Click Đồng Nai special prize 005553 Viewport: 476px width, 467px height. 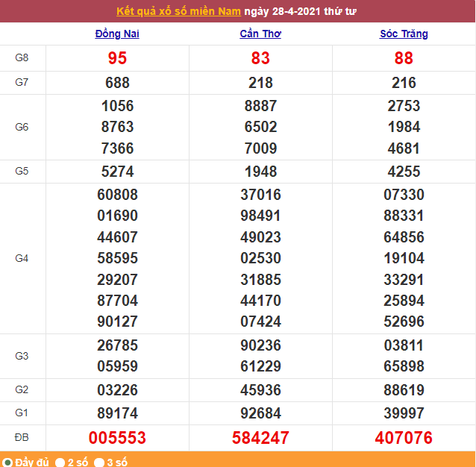pos(117,438)
